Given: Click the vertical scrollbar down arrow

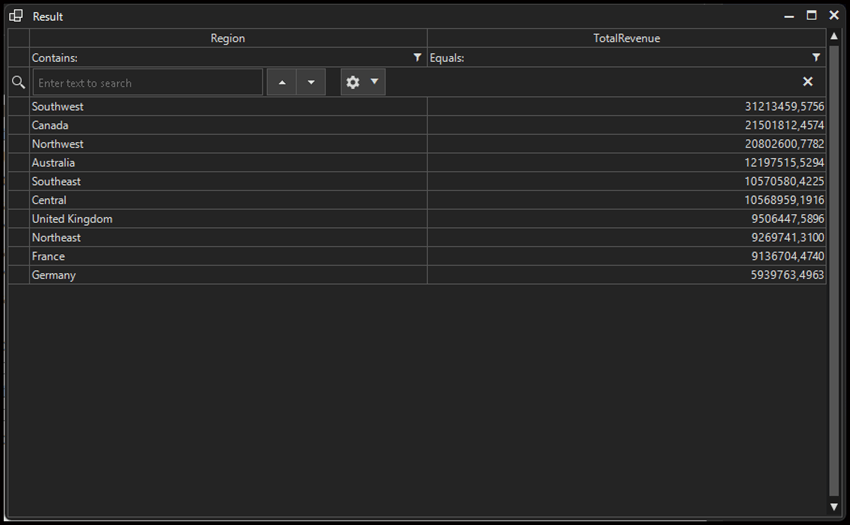Looking at the screenshot, I should point(835,507).
